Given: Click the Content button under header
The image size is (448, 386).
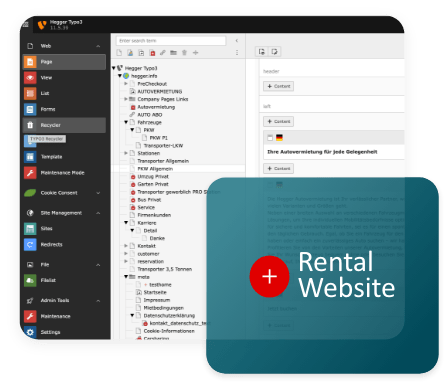Looking at the screenshot, I should 278,86.
